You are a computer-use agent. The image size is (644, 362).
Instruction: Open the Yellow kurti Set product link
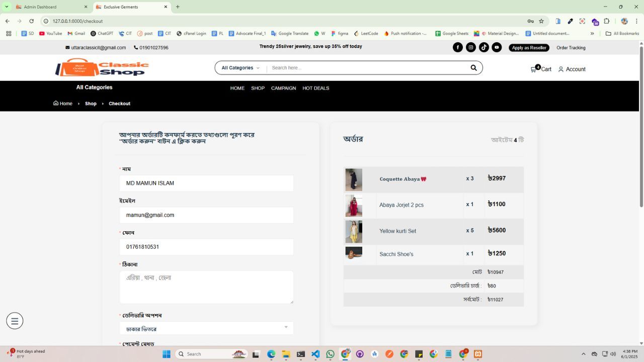click(397, 231)
